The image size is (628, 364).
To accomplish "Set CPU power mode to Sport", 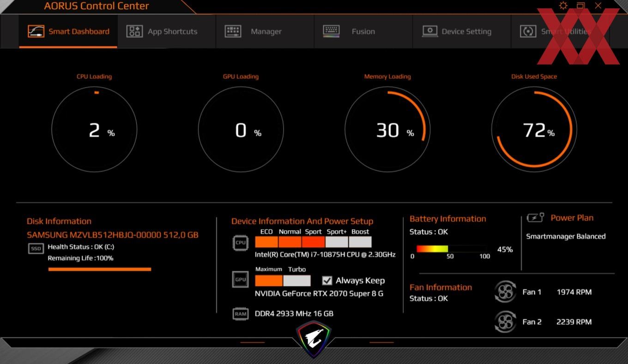I will coord(314,242).
